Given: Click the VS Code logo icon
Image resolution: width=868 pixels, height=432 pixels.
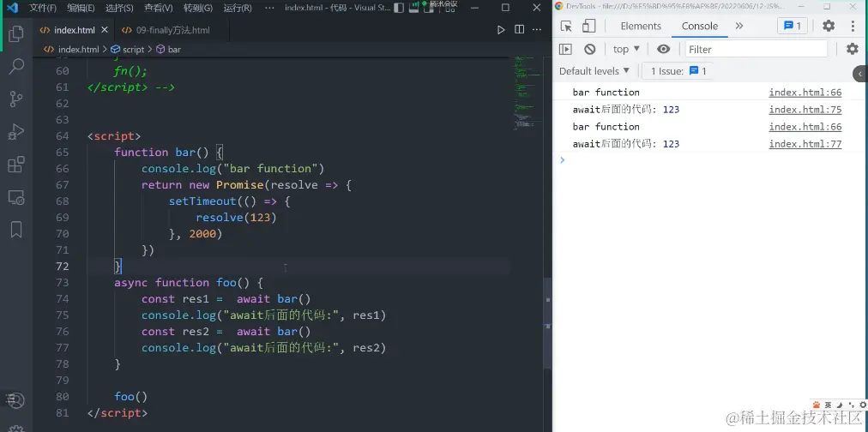Looking at the screenshot, I should [x=12, y=8].
